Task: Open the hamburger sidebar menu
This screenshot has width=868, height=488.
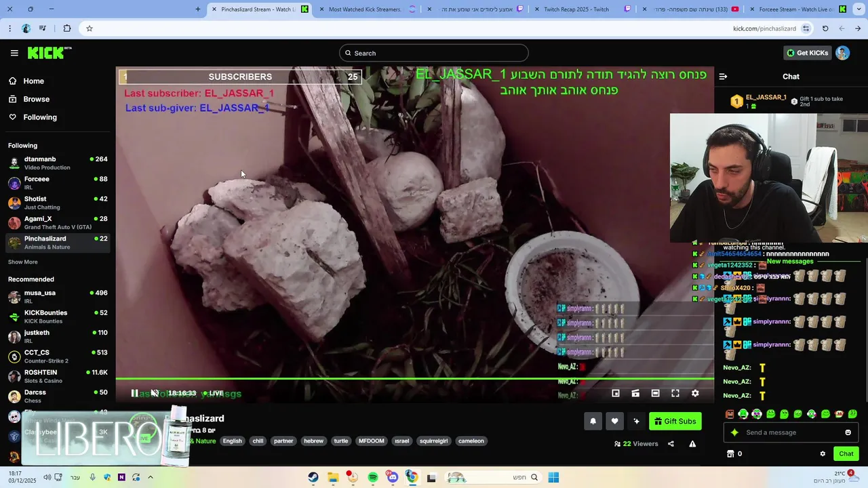Action: [14, 53]
